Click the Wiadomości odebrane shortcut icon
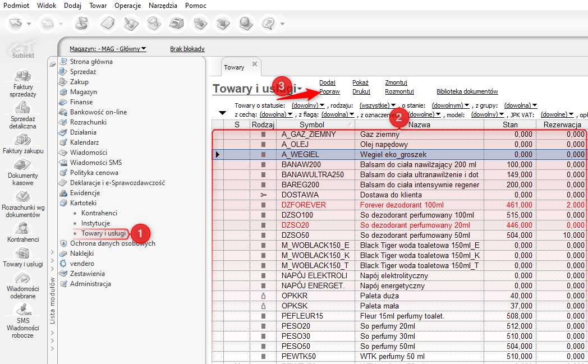This screenshot has width=588, height=364. (x=23, y=278)
